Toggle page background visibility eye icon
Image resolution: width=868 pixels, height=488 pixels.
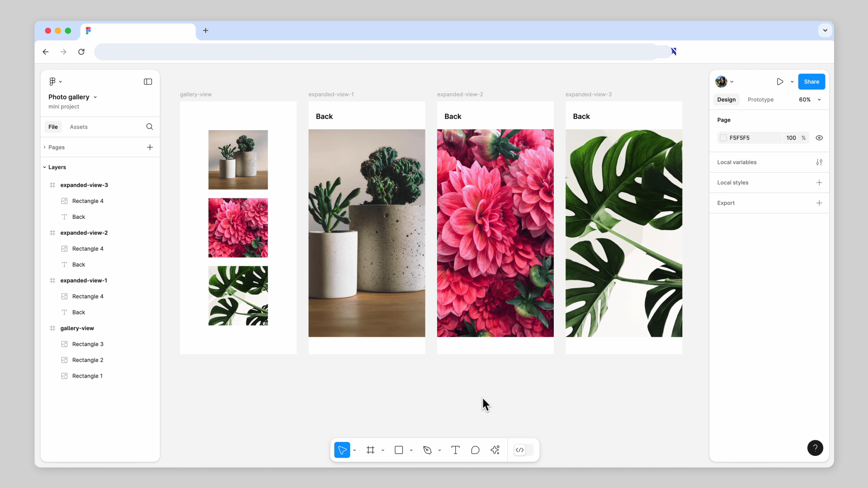819,138
